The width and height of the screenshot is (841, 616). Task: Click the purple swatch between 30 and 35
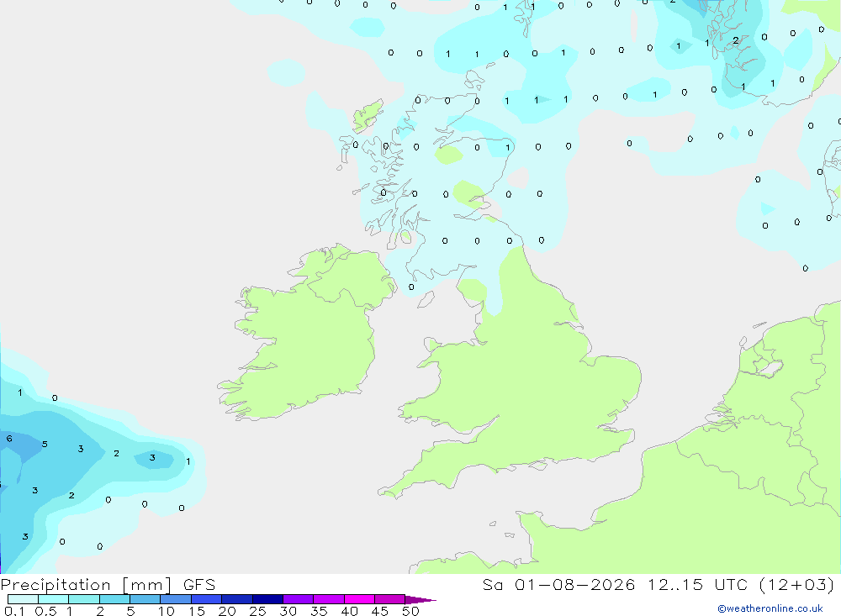tap(299, 599)
